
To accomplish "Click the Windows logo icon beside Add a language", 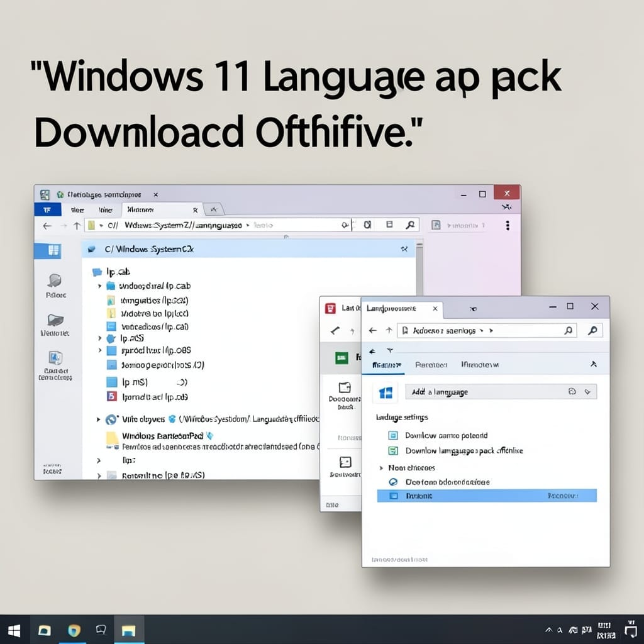I will 386,392.
